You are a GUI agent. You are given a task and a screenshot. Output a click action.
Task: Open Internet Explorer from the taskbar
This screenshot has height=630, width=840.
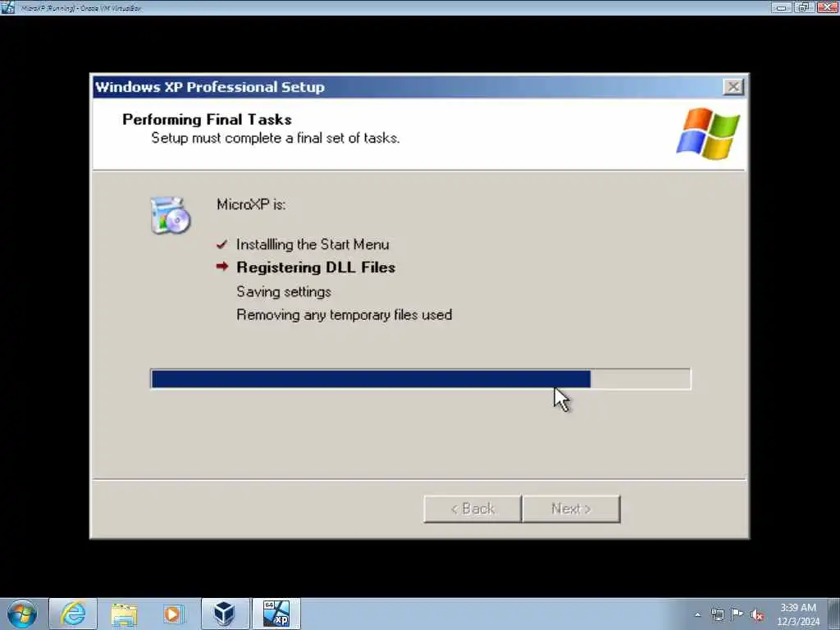click(x=73, y=614)
